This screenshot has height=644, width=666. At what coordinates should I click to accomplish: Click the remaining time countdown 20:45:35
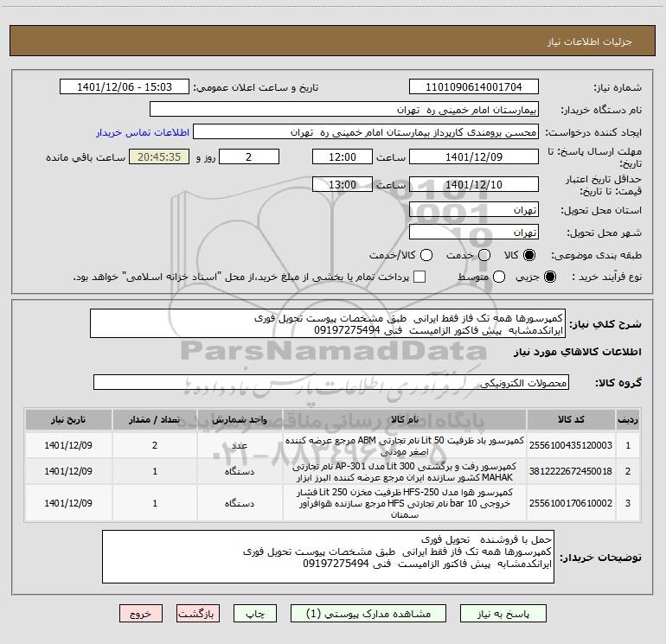tap(159, 156)
